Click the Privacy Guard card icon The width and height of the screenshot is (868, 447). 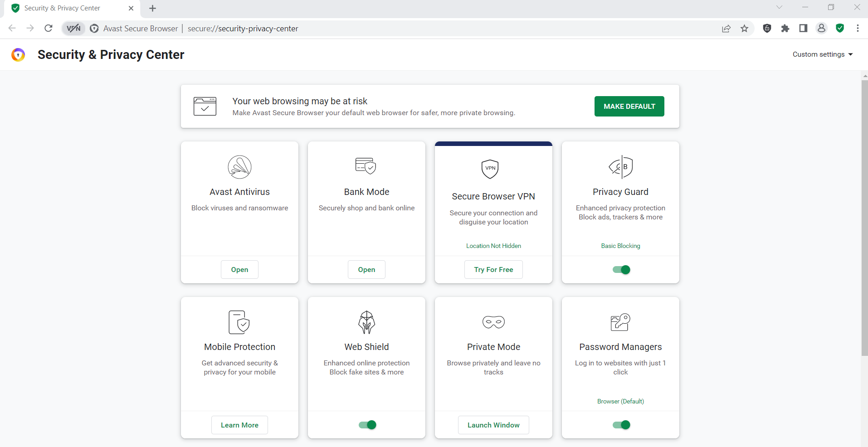tap(620, 167)
